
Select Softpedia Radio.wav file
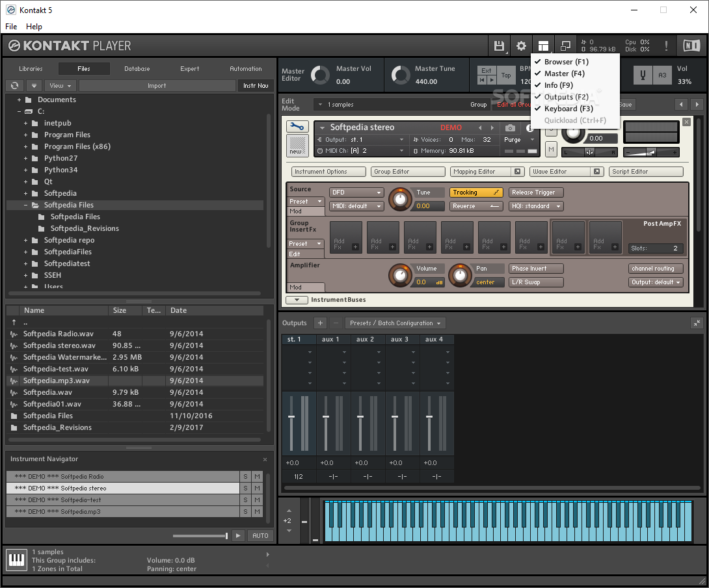135,334
